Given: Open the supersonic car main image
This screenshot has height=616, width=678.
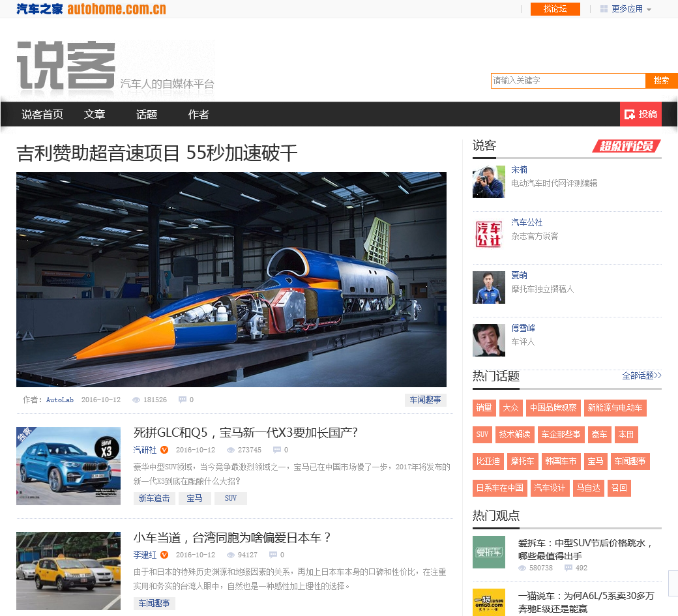Looking at the screenshot, I should point(231,279).
